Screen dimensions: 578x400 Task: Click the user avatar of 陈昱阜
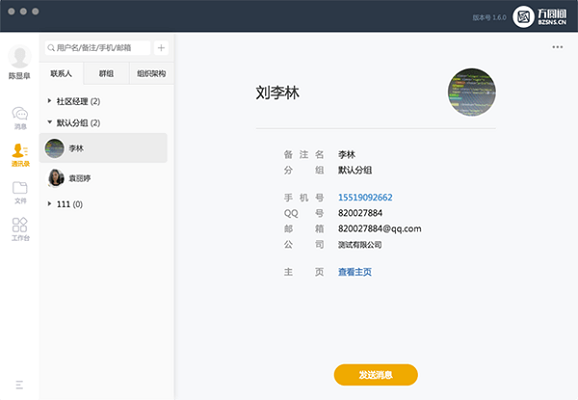click(20, 57)
